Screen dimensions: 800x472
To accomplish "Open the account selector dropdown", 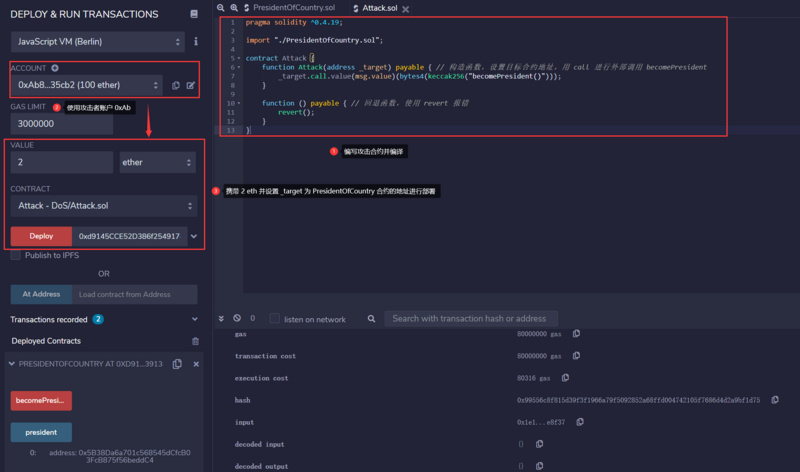I will [86, 85].
